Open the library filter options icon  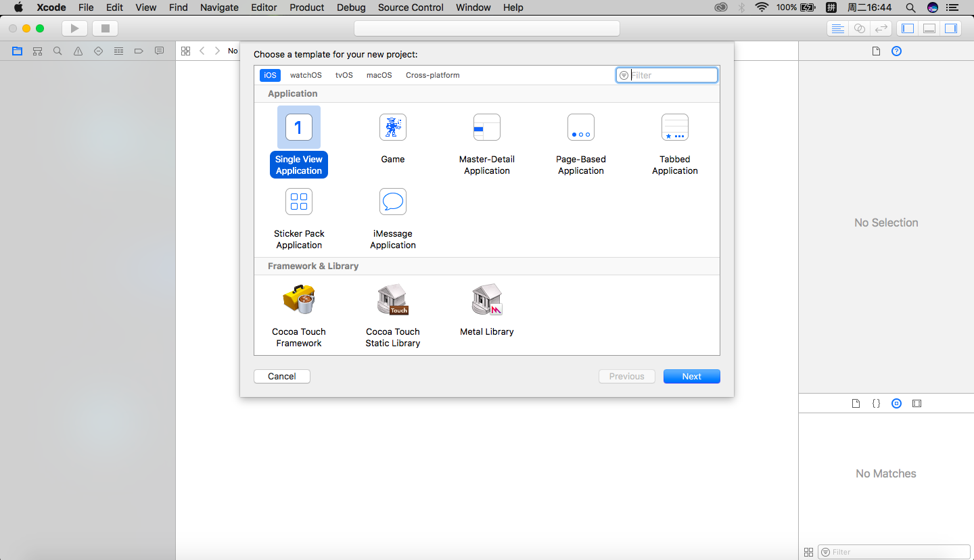[x=825, y=552]
